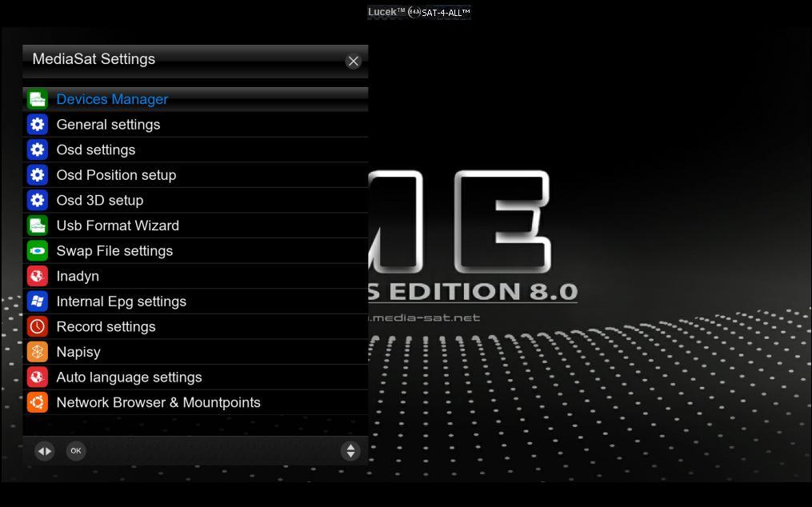Click the up-down arrows icon at panel bottom
The width and height of the screenshot is (812, 507).
(x=350, y=451)
